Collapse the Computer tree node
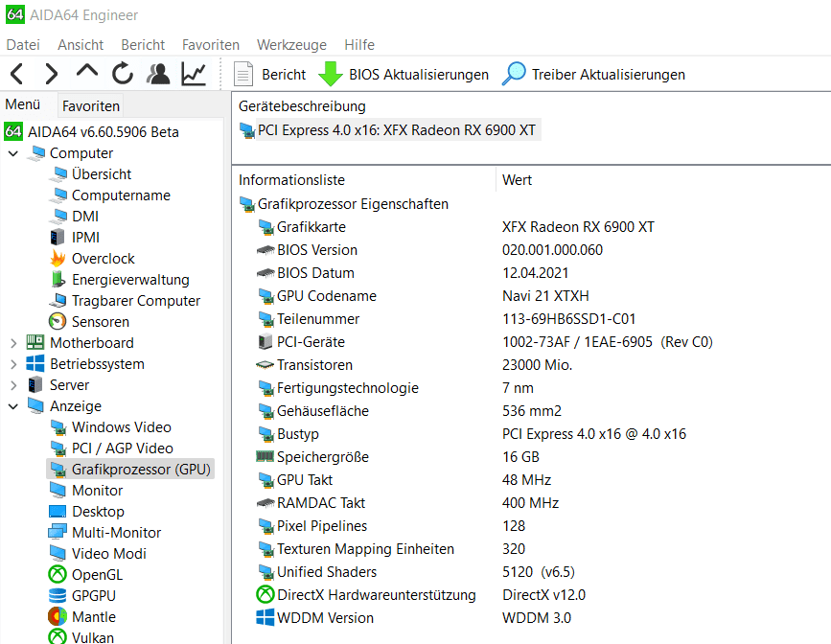Image resolution: width=831 pixels, height=644 pixels. pyautogui.click(x=13, y=153)
